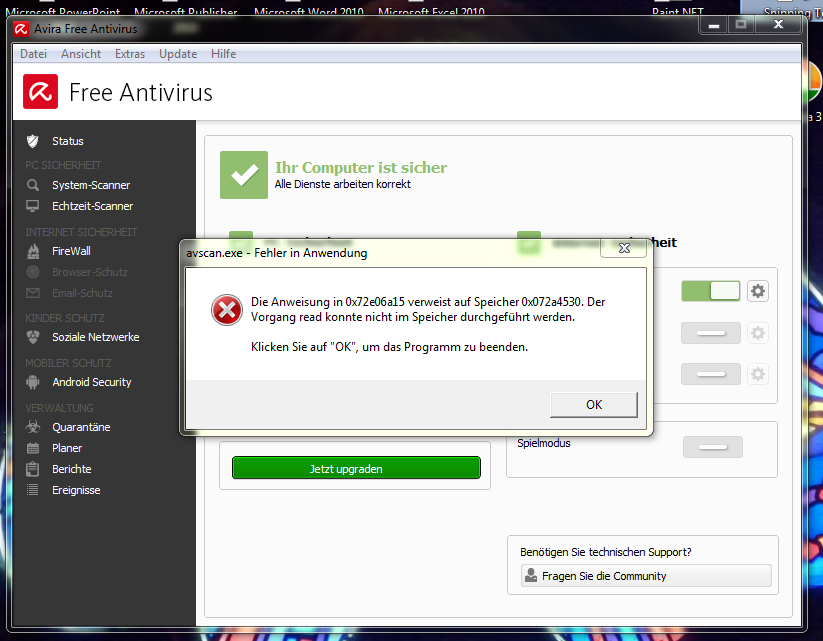Click the FireWall icon in sidebar

coord(33,251)
